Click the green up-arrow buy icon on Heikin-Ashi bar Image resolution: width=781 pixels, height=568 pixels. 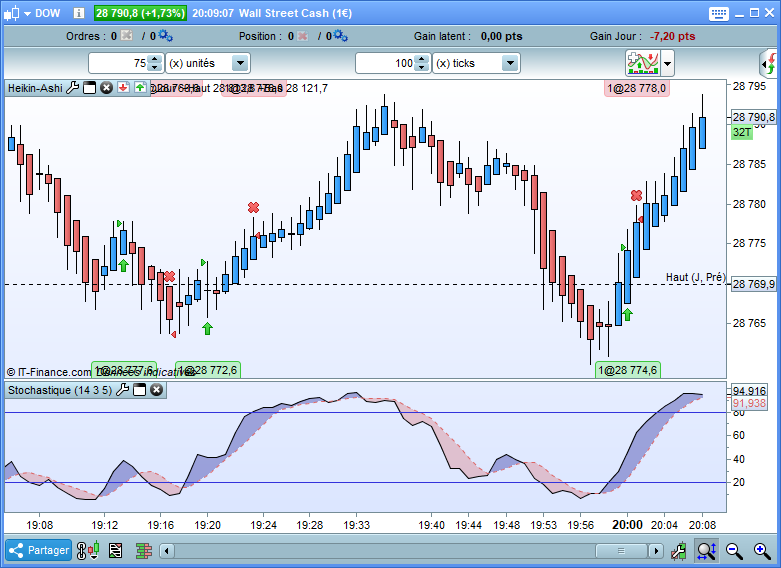click(x=140, y=88)
